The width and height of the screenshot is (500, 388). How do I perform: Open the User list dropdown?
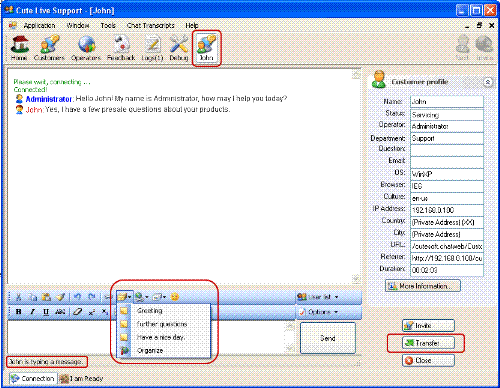tap(318, 297)
